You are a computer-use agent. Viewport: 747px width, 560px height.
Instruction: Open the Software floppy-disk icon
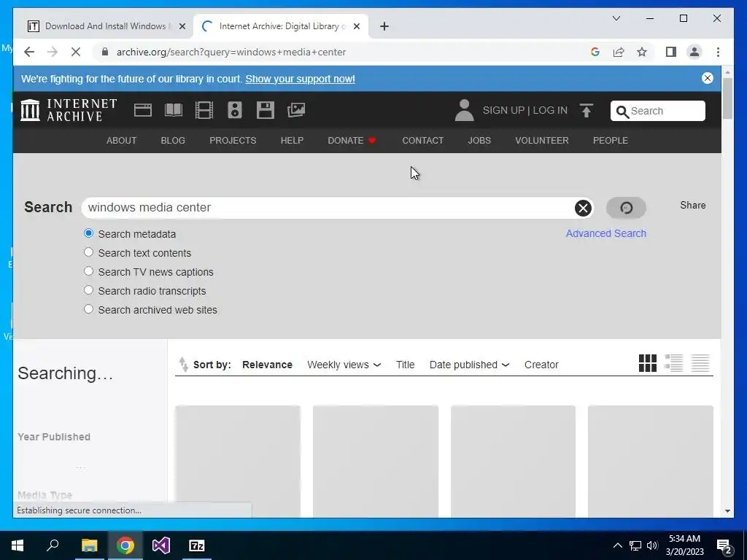click(x=266, y=110)
